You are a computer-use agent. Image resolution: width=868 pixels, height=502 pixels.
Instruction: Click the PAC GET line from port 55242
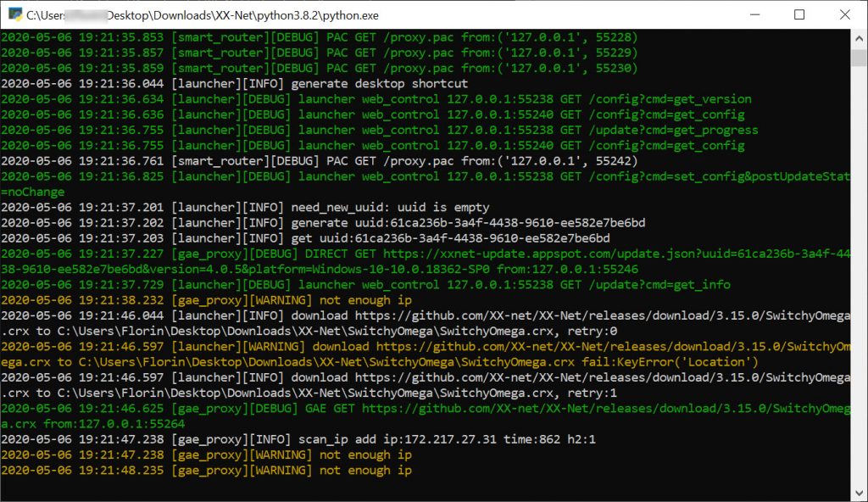coord(320,161)
